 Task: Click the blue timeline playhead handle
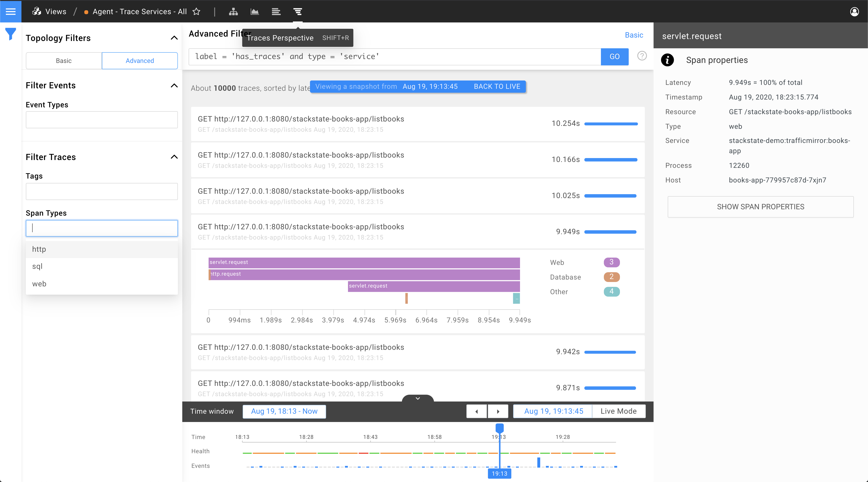click(500, 428)
